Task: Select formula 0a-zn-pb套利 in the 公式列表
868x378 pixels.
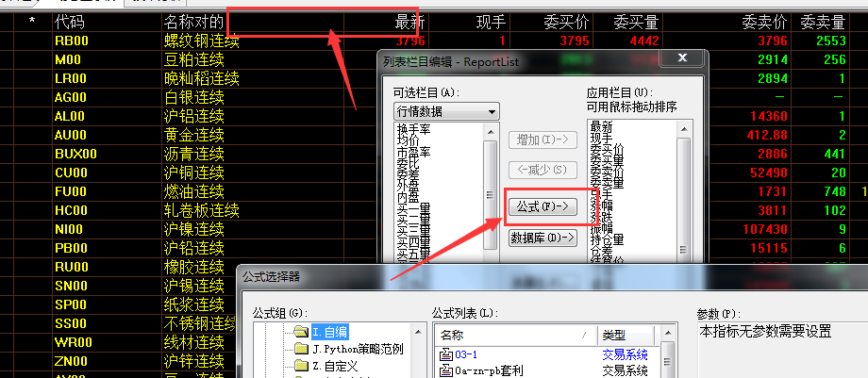Action: pyautogui.click(x=489, y=370)
